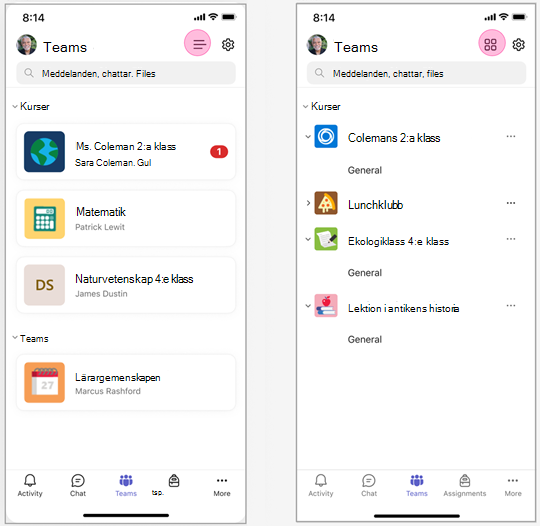Click Lunchklubb pizza icon

pyautogui.click(x=326, y=203)
